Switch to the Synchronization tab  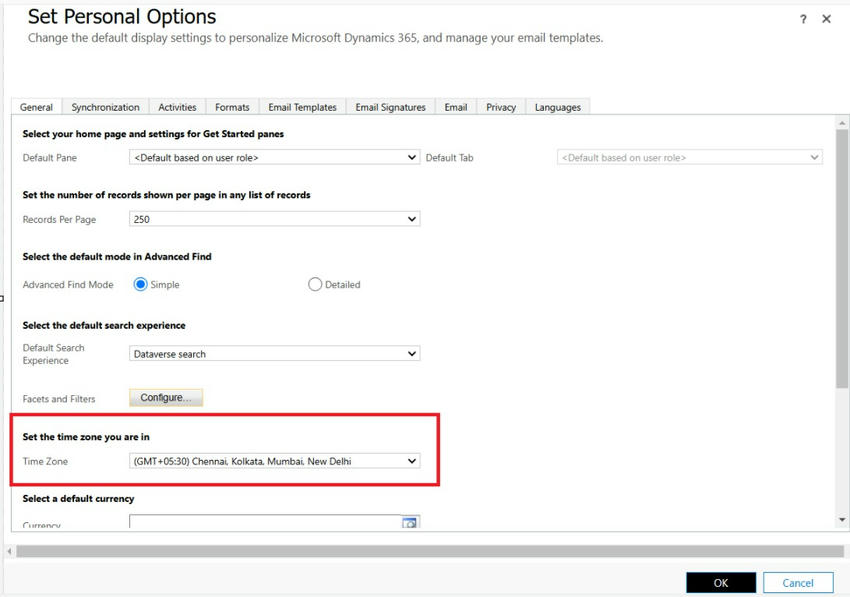pyautogui.click(x=105, y=107)
